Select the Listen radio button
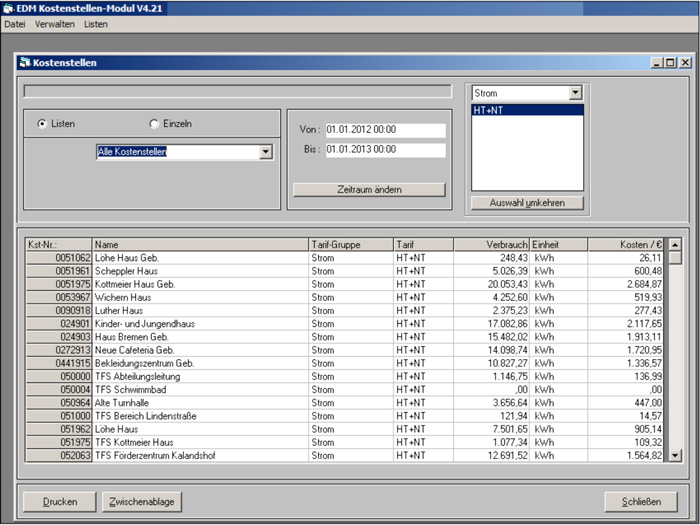 (42, 124)
